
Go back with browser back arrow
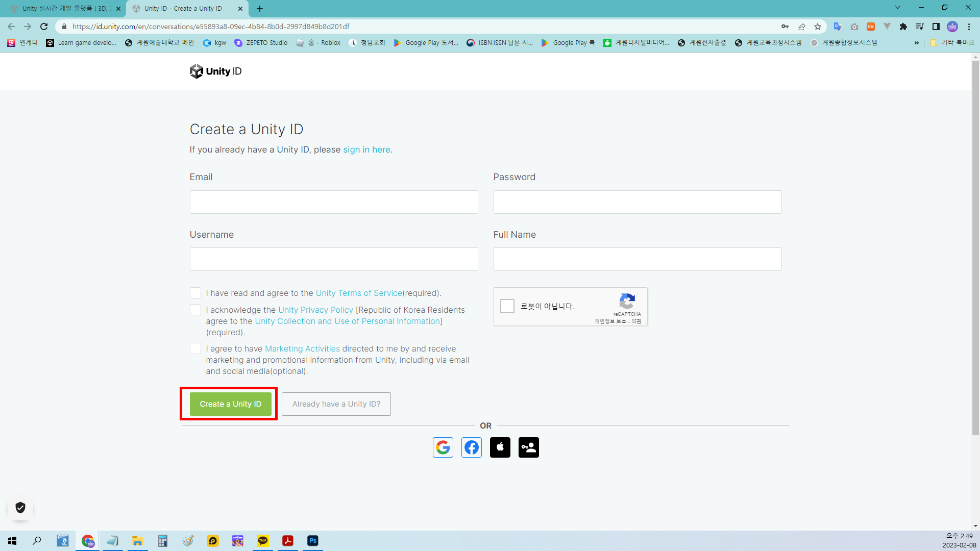[x=11, y=27]
